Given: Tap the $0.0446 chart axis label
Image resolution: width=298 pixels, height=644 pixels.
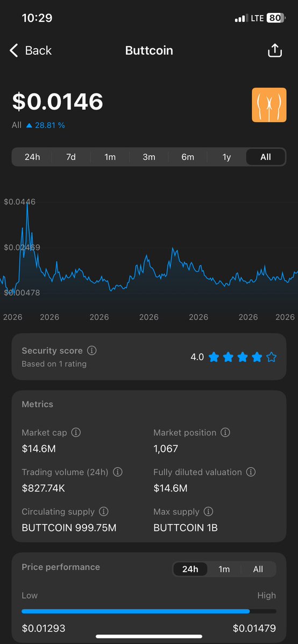Looking at the screenshot, I should coord(20,201).
